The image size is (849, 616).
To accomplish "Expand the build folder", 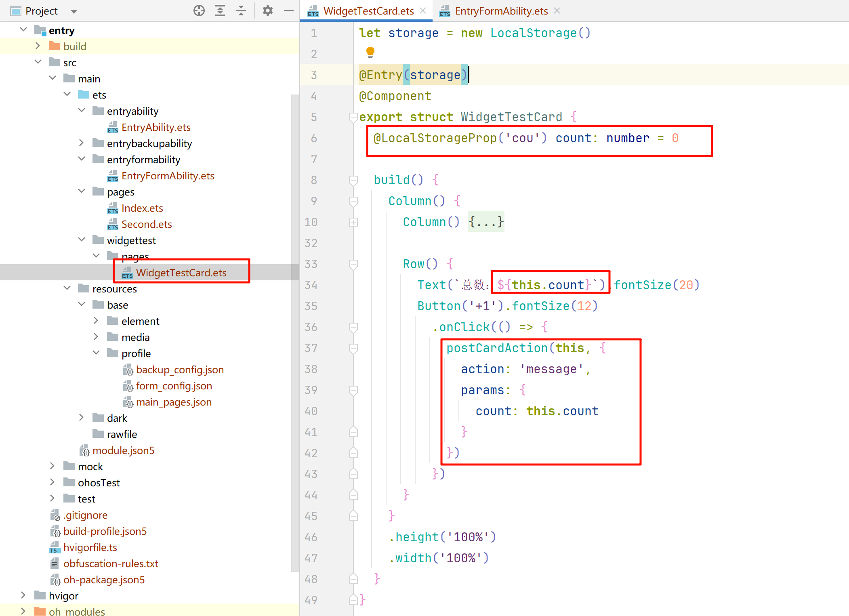I will click(x=38, y=46).
